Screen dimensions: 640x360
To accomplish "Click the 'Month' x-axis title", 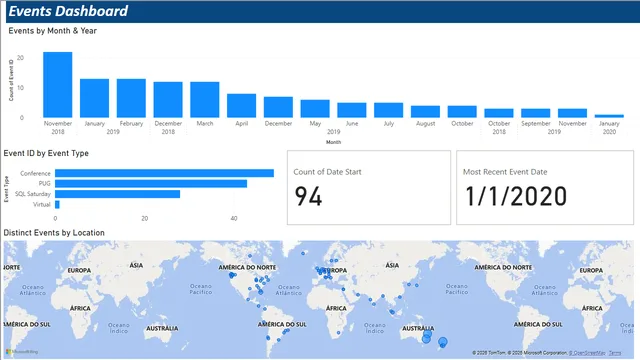I will coord(333,142).
